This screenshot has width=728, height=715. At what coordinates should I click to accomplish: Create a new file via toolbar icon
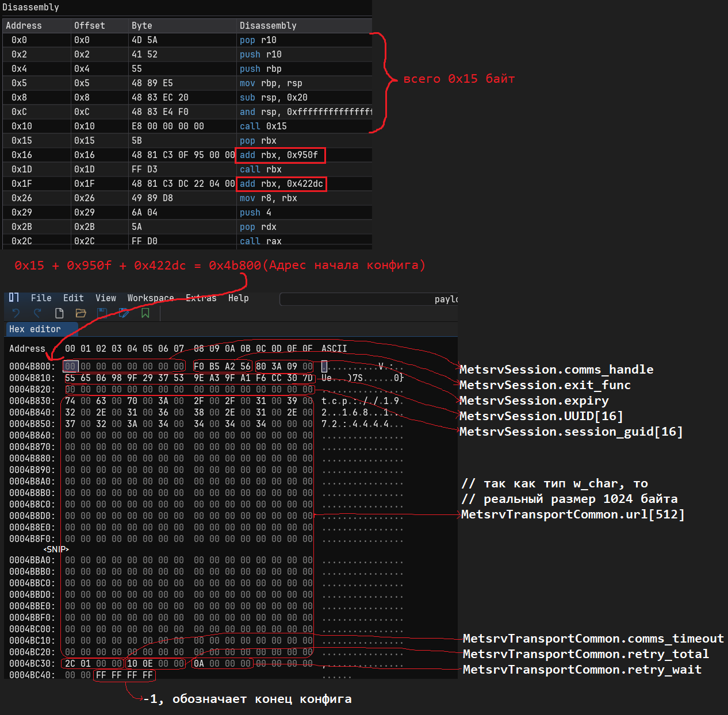(x=59, y=313)
